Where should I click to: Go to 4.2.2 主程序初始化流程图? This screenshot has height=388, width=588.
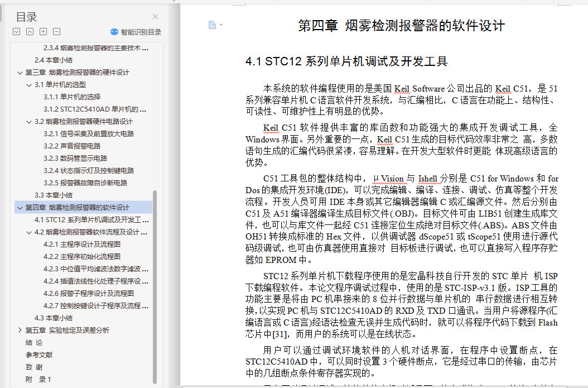coord(82,257)
